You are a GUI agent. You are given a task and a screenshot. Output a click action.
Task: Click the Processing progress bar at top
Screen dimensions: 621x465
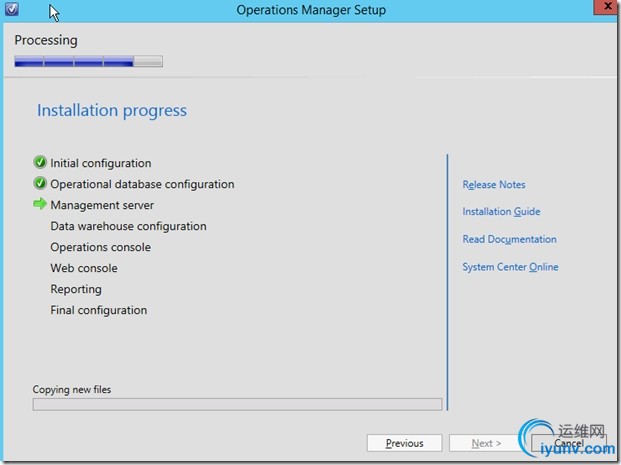click(x=88, y=61)
